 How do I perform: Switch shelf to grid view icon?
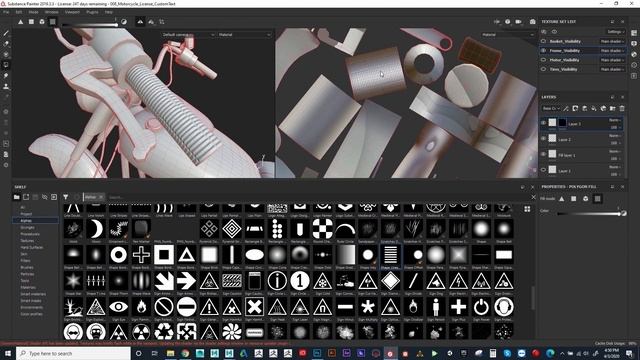(x=527, y=209)
